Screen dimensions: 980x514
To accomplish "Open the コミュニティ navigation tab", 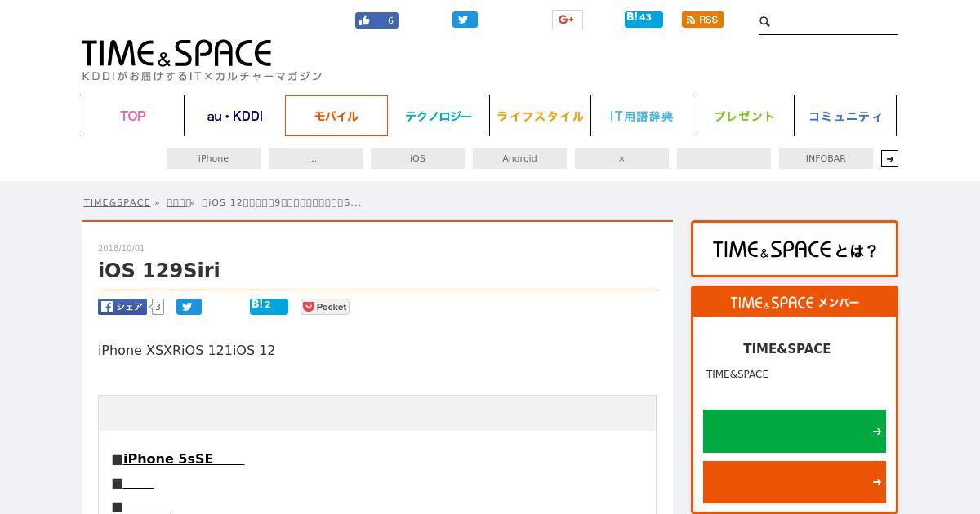I will 845,116.
